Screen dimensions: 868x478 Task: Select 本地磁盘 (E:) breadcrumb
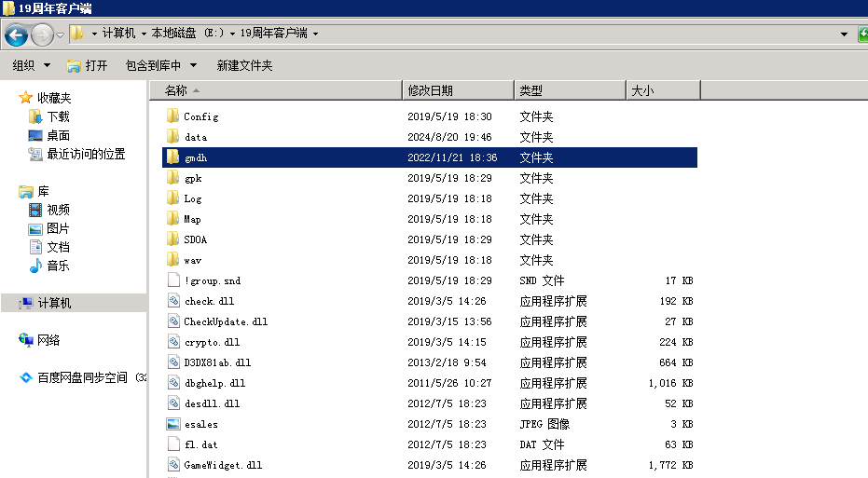tap(187, 34)
